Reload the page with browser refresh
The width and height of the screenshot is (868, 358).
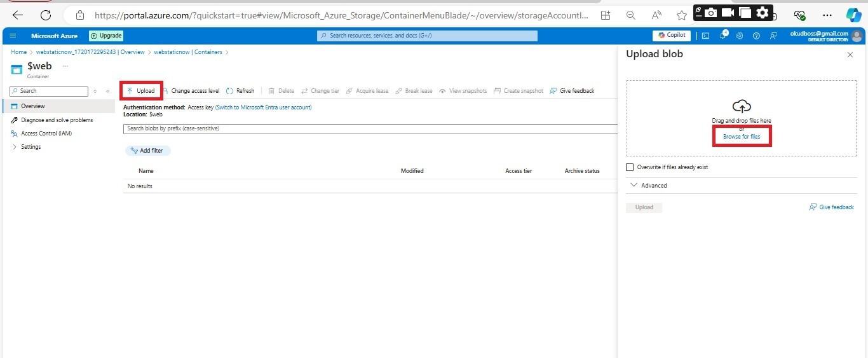(46, 15)
